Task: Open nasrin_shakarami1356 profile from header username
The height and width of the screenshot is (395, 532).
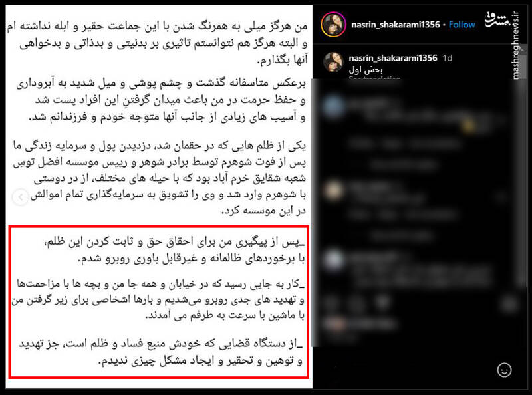Action: (395, 25)
